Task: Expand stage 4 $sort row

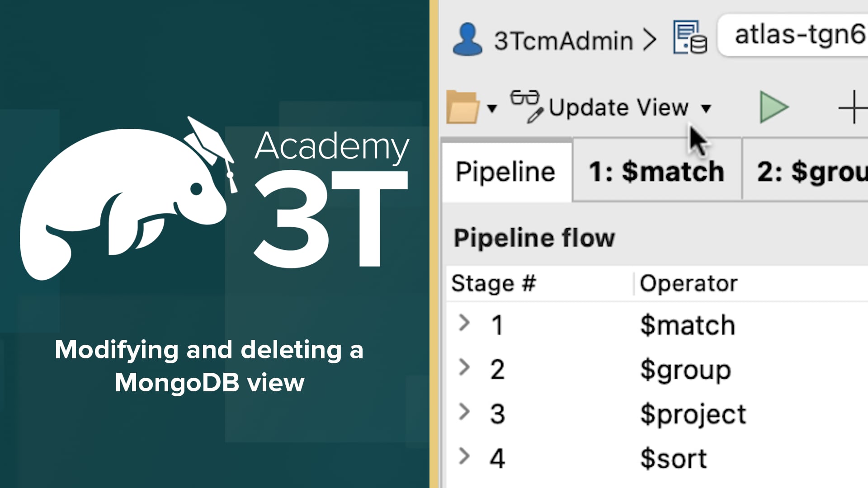Action: 464,456
